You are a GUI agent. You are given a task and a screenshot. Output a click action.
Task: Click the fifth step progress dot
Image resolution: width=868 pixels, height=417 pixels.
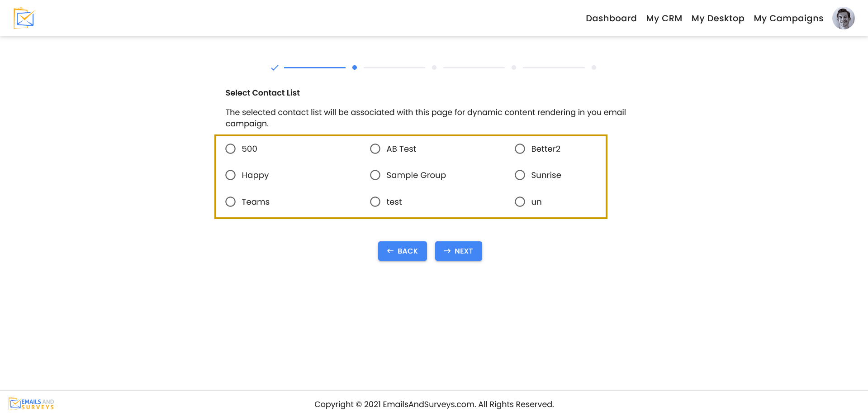594,67
